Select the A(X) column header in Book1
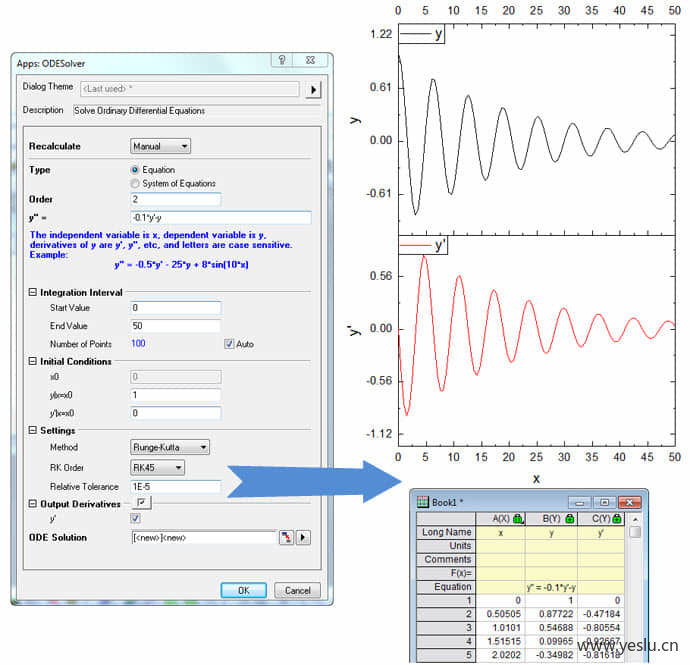690x665 pixels. tap(500, 519)
